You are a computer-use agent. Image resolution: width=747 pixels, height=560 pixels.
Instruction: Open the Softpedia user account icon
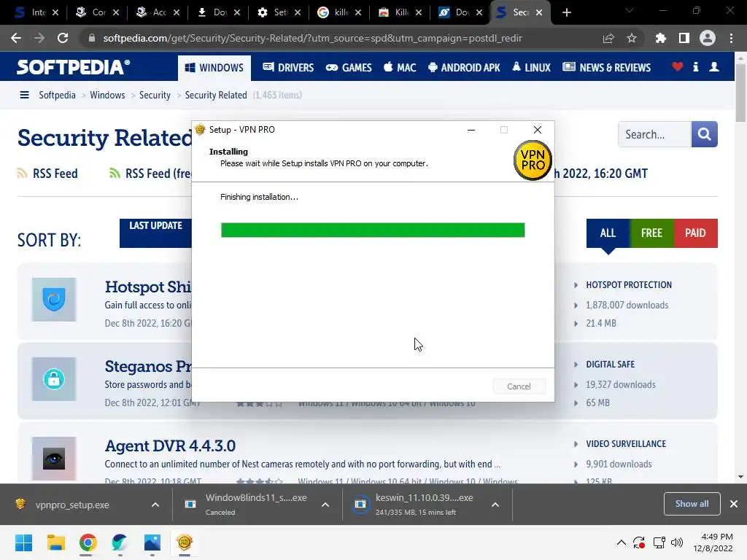point(714,66)
